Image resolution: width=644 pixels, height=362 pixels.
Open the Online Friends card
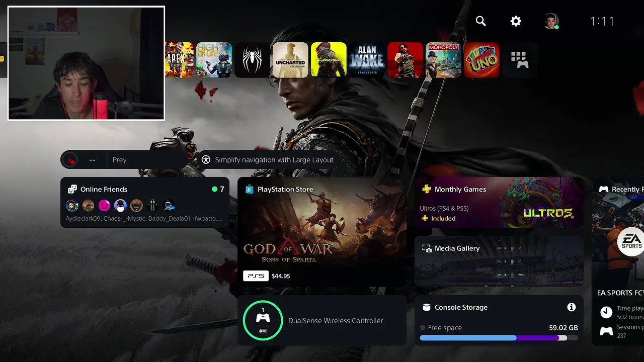145,203
